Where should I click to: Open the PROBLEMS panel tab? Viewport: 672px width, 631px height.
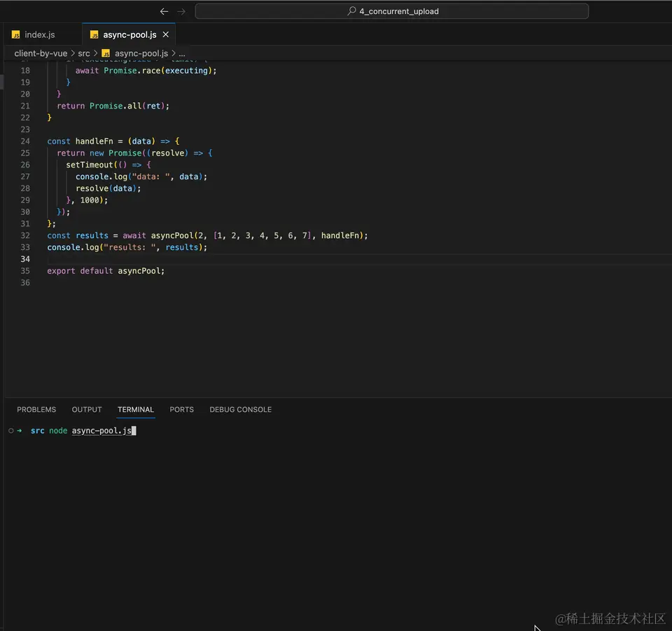click(36, 410)
